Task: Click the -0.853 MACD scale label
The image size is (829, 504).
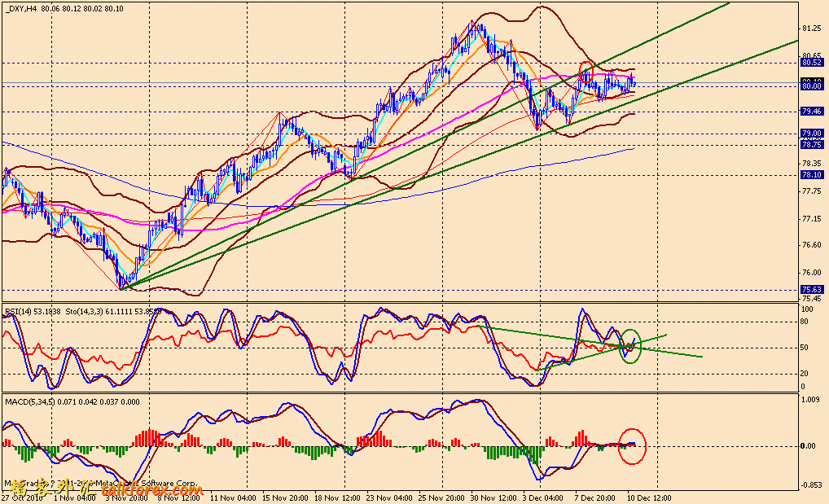Action: [810, 485]
